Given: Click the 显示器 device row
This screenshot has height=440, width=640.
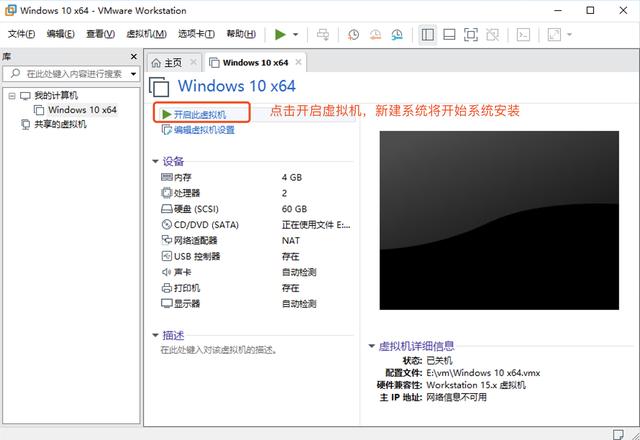Looking at the screenshot, I should [x=257, y=304].
